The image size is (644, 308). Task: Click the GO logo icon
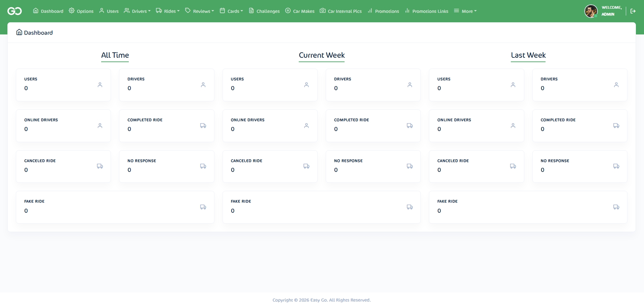click(x=14, y=11)
